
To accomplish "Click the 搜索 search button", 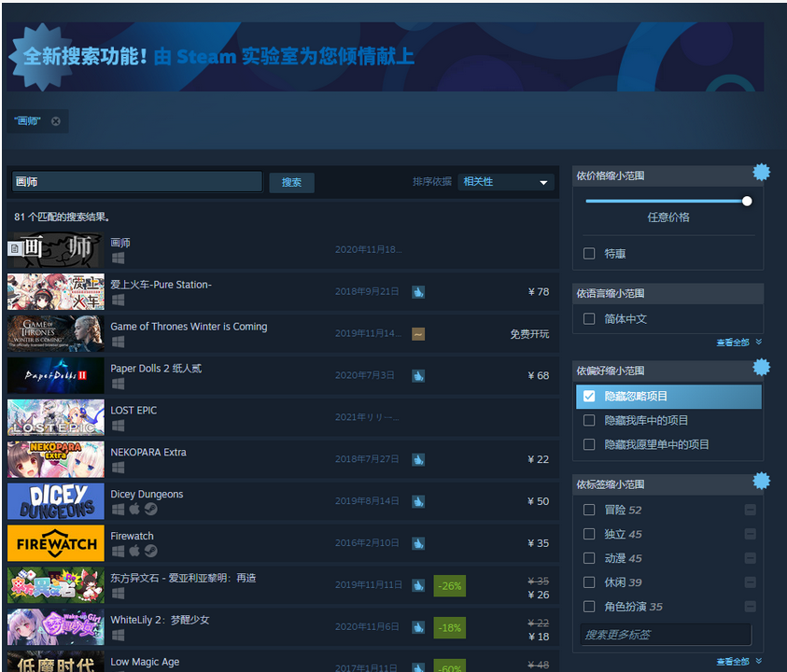I will pyautogui.click(x=291, y=182).
